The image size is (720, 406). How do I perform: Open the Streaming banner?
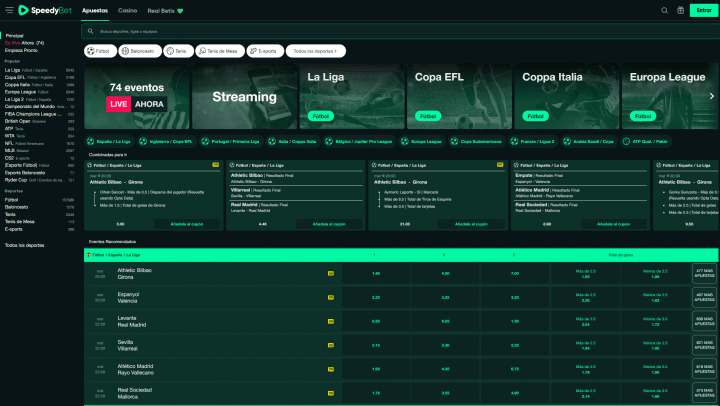click(x=244, y=96)
